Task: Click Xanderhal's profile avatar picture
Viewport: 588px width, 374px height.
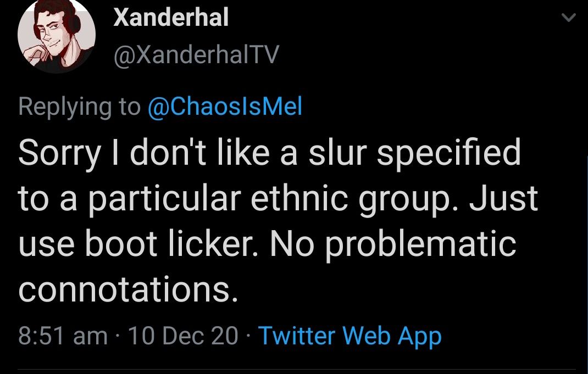Action: [57, 36]
